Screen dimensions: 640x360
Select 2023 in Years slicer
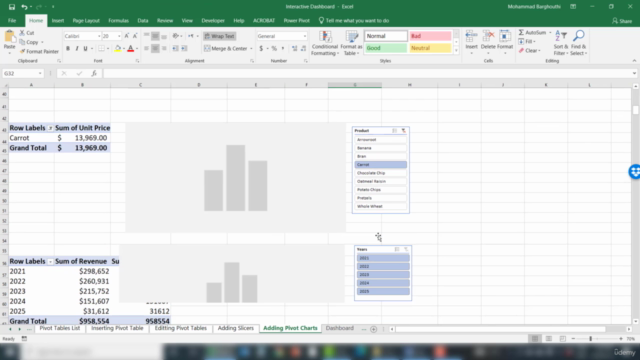tap(383, 275)
